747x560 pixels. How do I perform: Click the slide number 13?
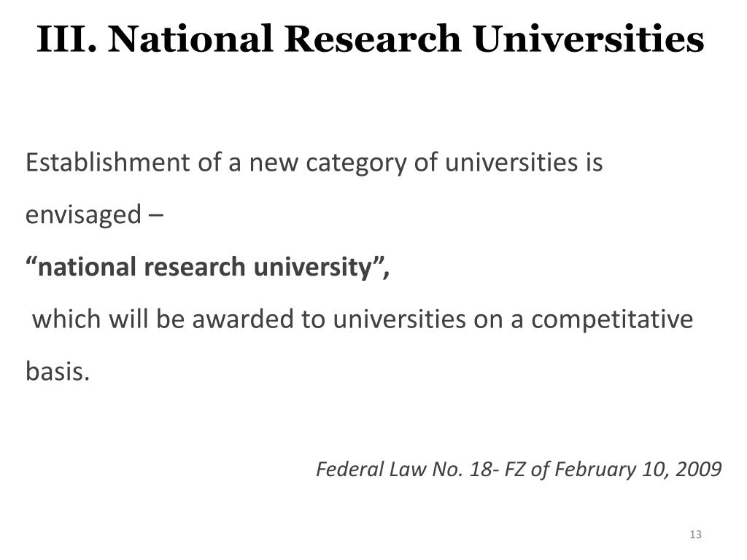tap(695, 534)
